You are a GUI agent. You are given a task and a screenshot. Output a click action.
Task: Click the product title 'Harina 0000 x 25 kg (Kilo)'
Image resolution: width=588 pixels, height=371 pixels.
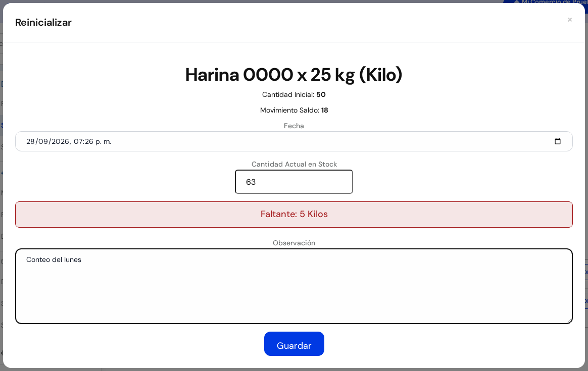pos(293,75)
